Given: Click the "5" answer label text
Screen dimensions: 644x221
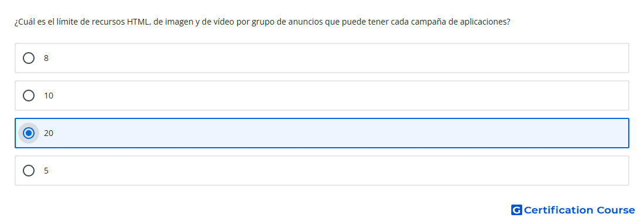Looking at the screenshot, I should click(x=46, y=171).
